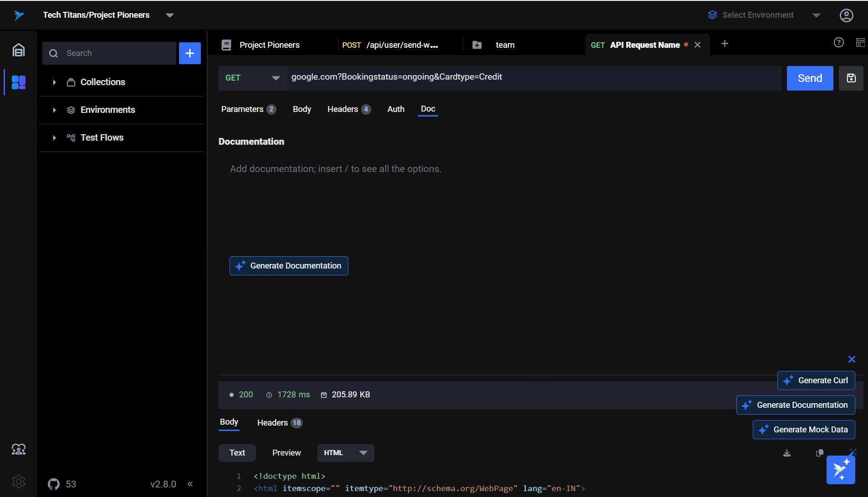
Task: Click the user profile avatar icon
Action: pyautogui.click(x=847, y=15)
